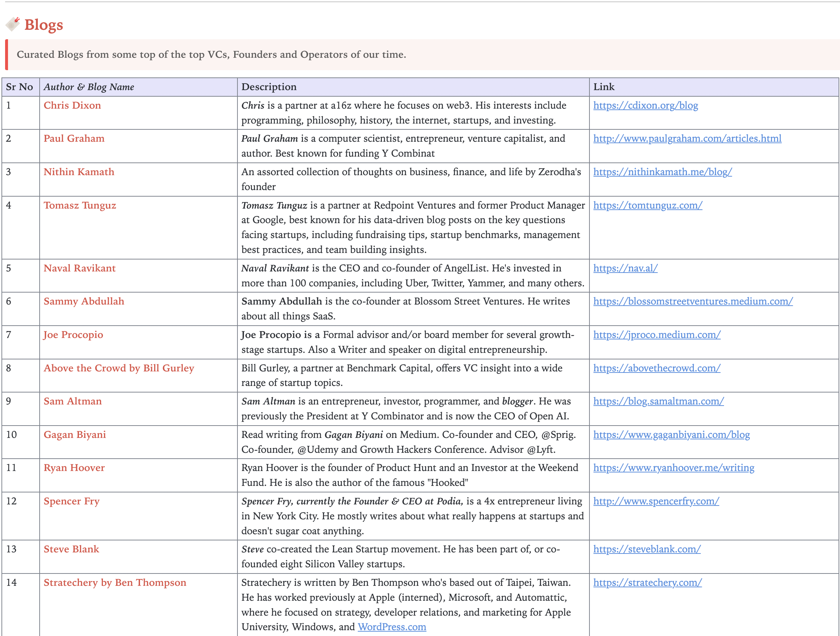Screen dimensions: 840x636
Task: Open blog.samaltman.com link
Action: click(x=659, y=401)
